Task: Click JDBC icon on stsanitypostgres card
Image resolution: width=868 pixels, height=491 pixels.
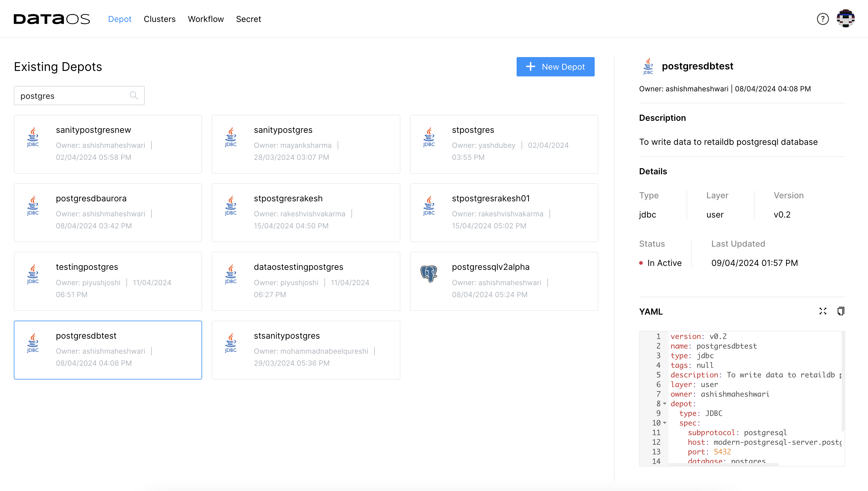Action: tap(231, 343)
